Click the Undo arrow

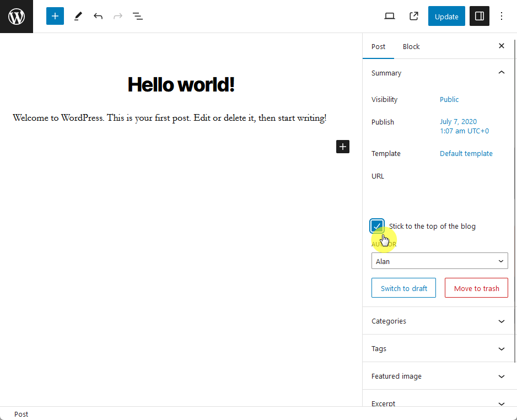[x=98, y=16]
